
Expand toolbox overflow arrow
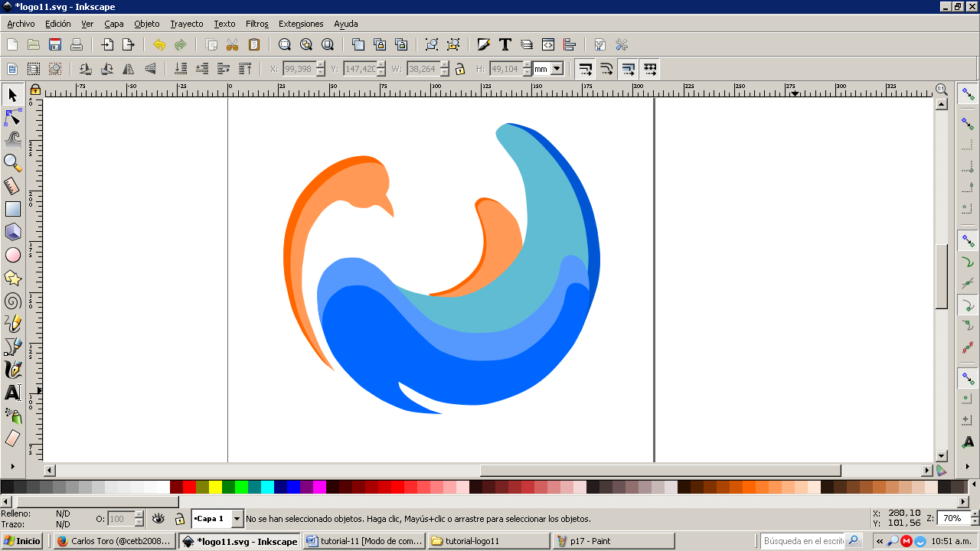coord(12,465)
